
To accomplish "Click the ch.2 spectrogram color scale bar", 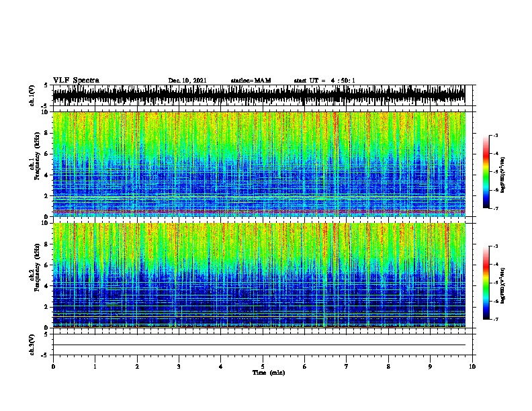I will pos(486,283).
